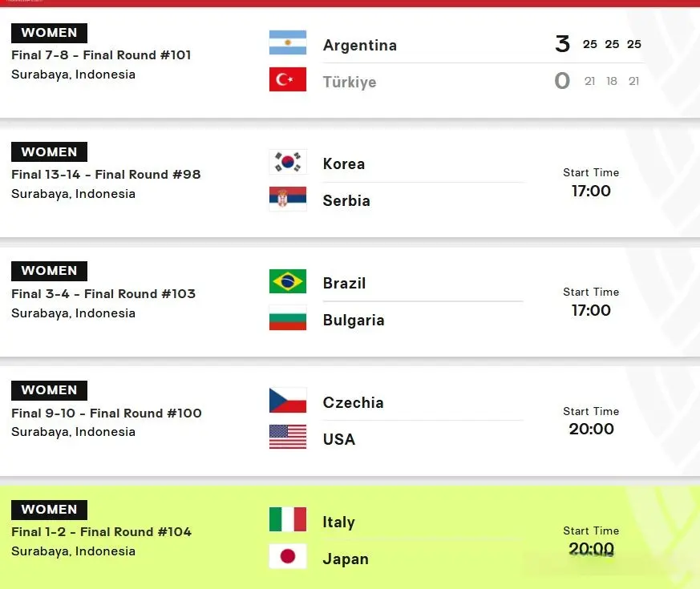Open Final 3-4 Final Round #103 match

click(x=103, y=293)
